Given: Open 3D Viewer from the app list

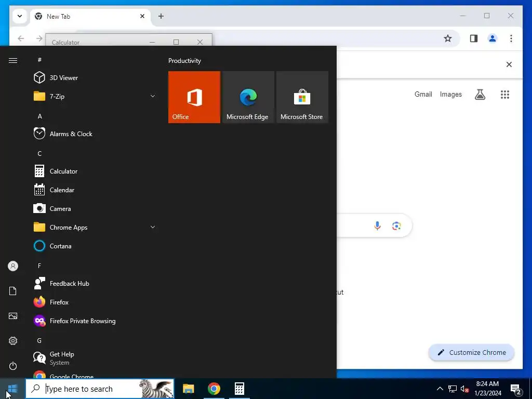Looking at the screenshot, I should pyautogui.click(x=95, y=78).
